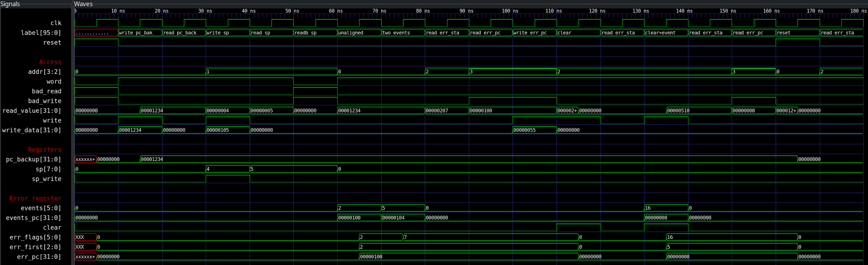Select the clear signal name

pyautogui.click(x=52, y=228)
